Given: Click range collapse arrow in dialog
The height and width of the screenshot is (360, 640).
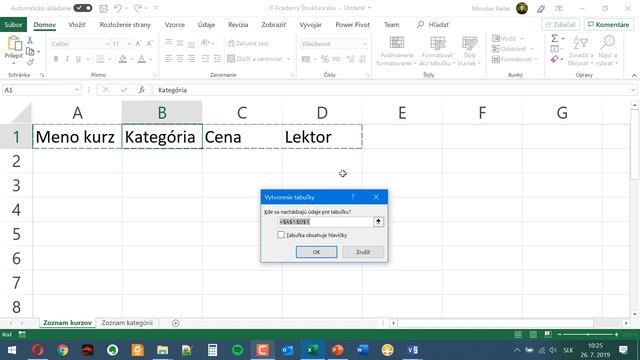Looking at the screenshot, I should click(378, 222).
